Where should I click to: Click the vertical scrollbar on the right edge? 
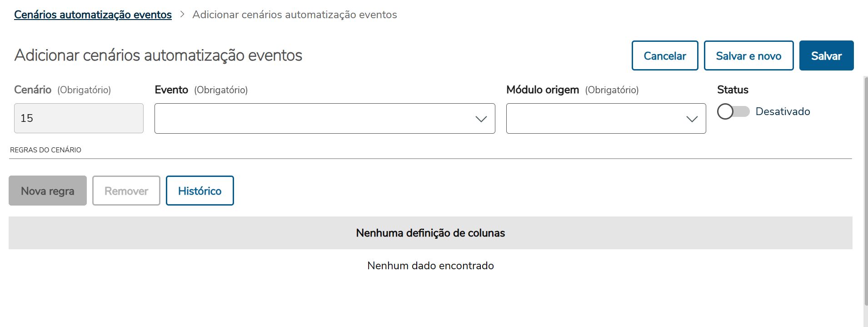865,191
